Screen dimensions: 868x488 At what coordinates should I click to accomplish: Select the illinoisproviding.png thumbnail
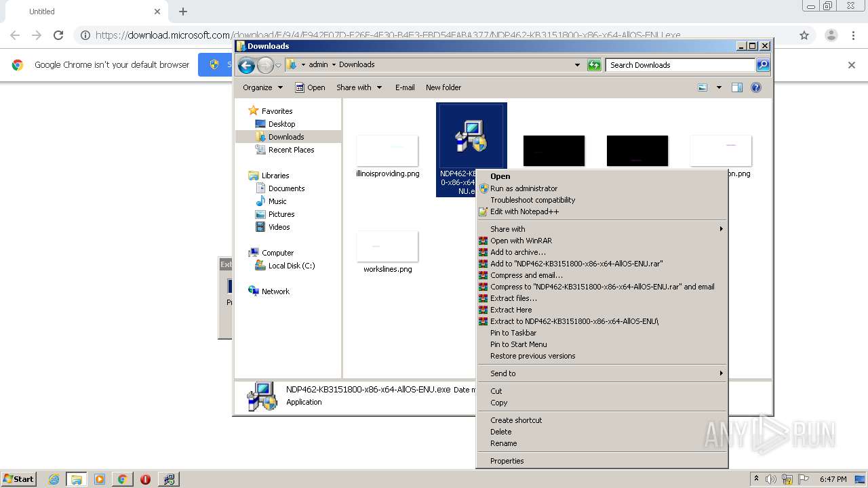[x=387, y=150]
